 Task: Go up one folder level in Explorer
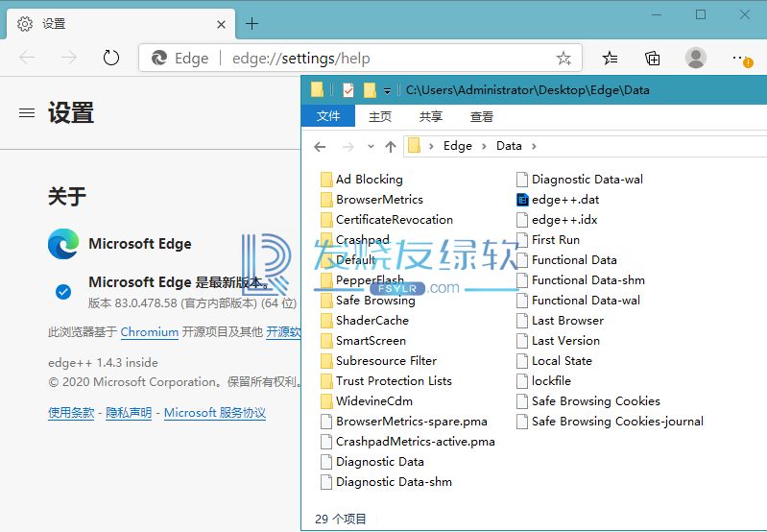click(391, 146)
